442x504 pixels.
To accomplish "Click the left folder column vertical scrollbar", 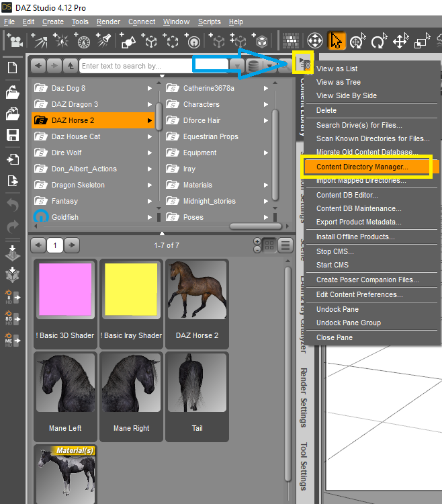I will (x=159, y=116).
